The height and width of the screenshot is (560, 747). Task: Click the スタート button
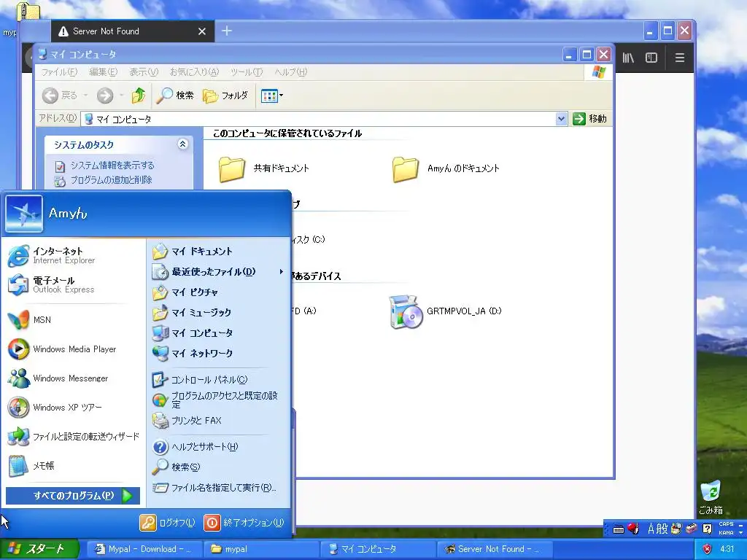coord(39,548)
